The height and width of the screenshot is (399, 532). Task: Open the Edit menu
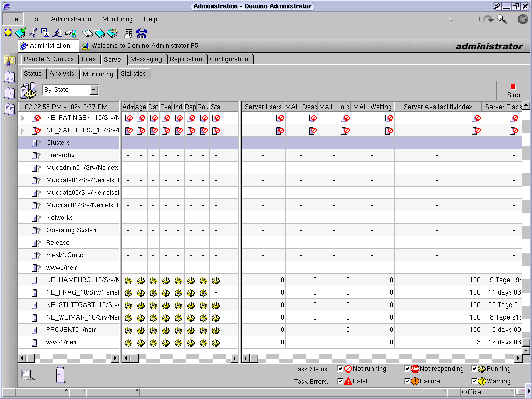click(34, 19)
